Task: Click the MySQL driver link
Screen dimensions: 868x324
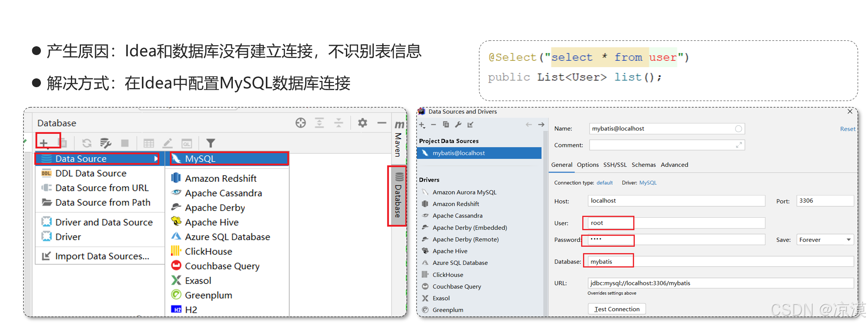Action: pos(648,183)
